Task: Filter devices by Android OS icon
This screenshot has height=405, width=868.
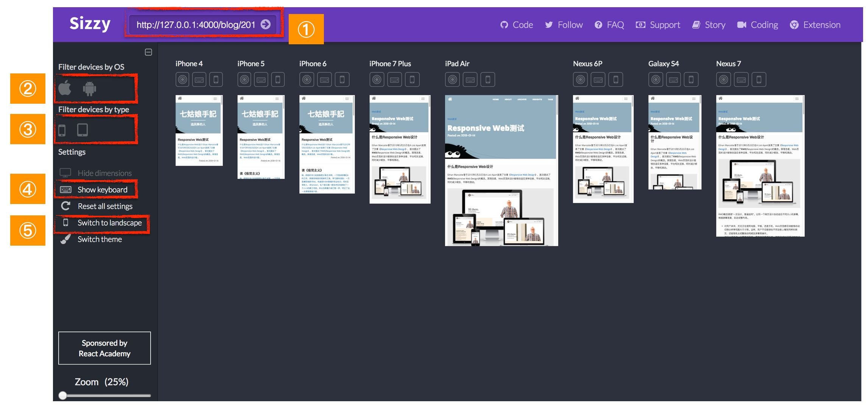Action: tap(89, 89)
